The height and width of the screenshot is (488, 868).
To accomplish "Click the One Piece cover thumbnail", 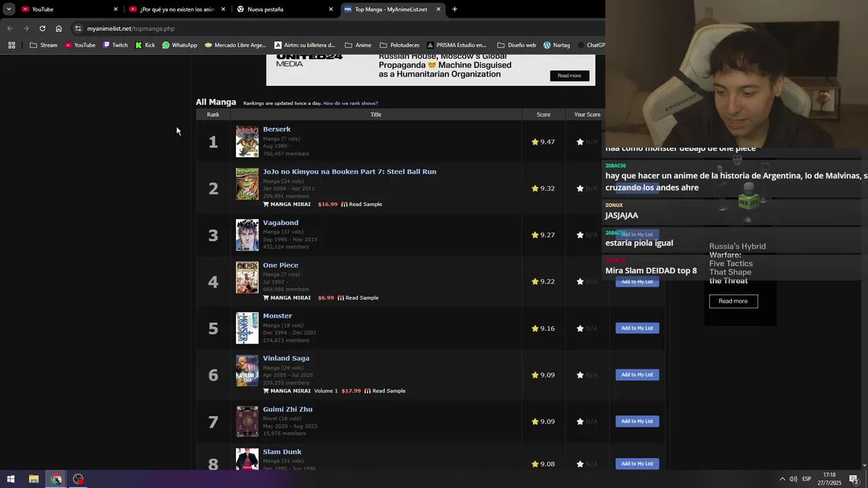I will click(247, 277).
